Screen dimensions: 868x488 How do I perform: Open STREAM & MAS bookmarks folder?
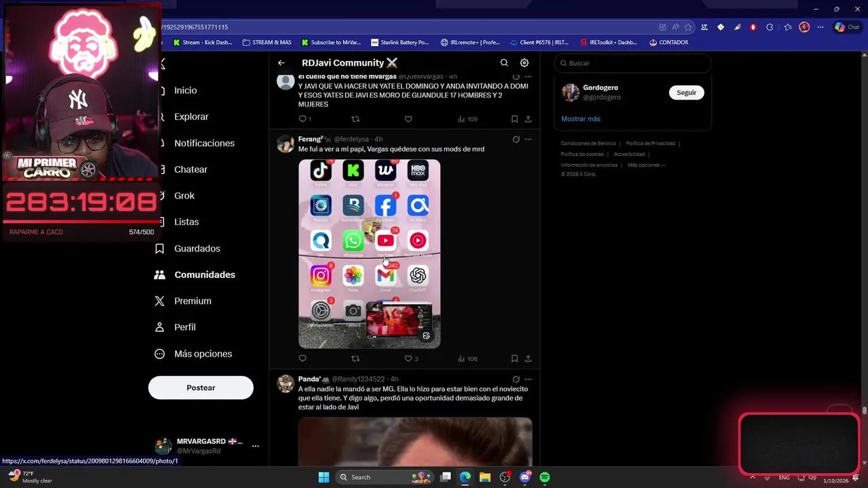(x=267, y=42)
